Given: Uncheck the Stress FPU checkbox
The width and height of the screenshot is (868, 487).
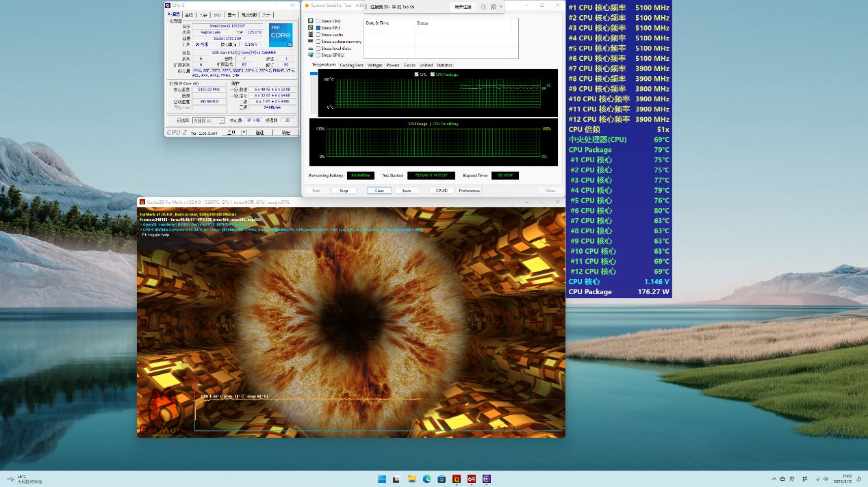Looking at the screenshot, I should [x=318, y=28].
